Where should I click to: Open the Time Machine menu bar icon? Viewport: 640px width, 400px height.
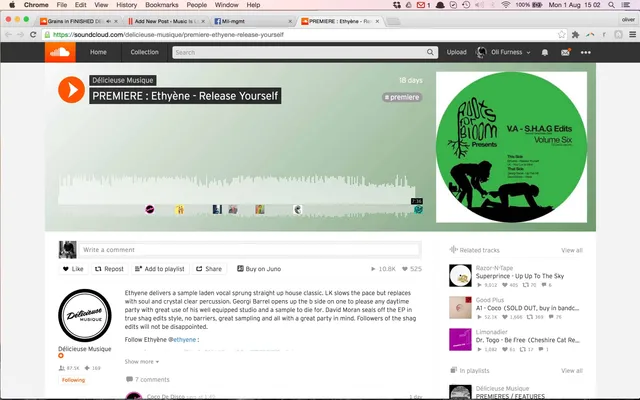466,5
